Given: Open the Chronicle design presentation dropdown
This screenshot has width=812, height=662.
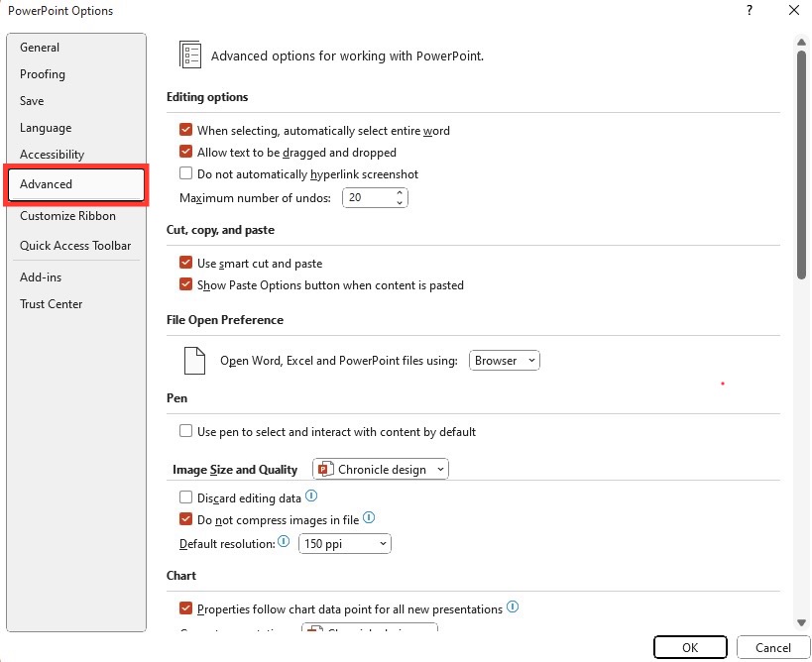Looking at the screenshot, I should 380,469.
